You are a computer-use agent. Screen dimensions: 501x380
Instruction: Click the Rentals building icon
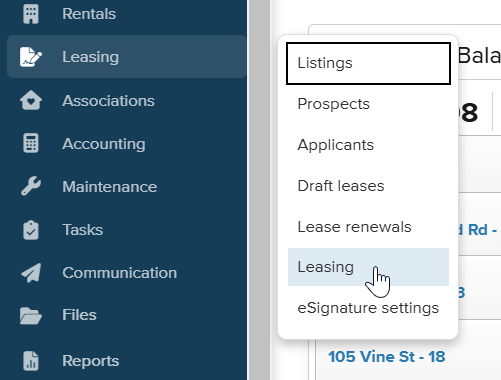click(31, 14)
